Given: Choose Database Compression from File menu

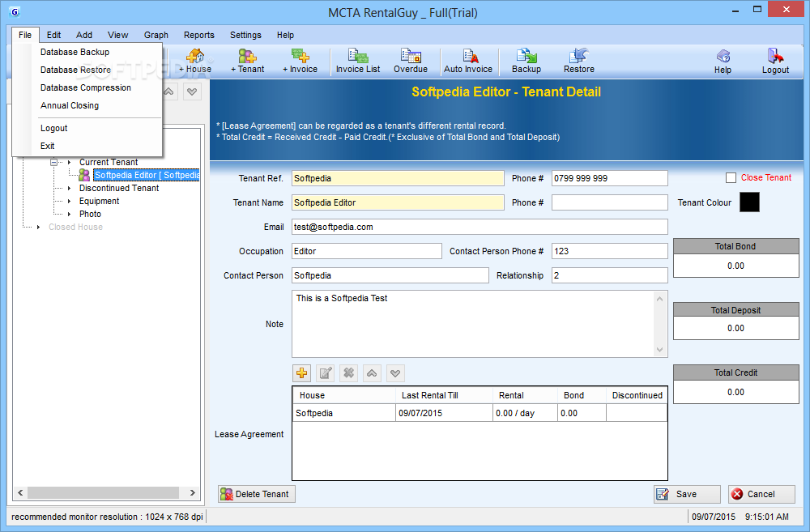Looking at the screenshot, I should pos(87,87).
